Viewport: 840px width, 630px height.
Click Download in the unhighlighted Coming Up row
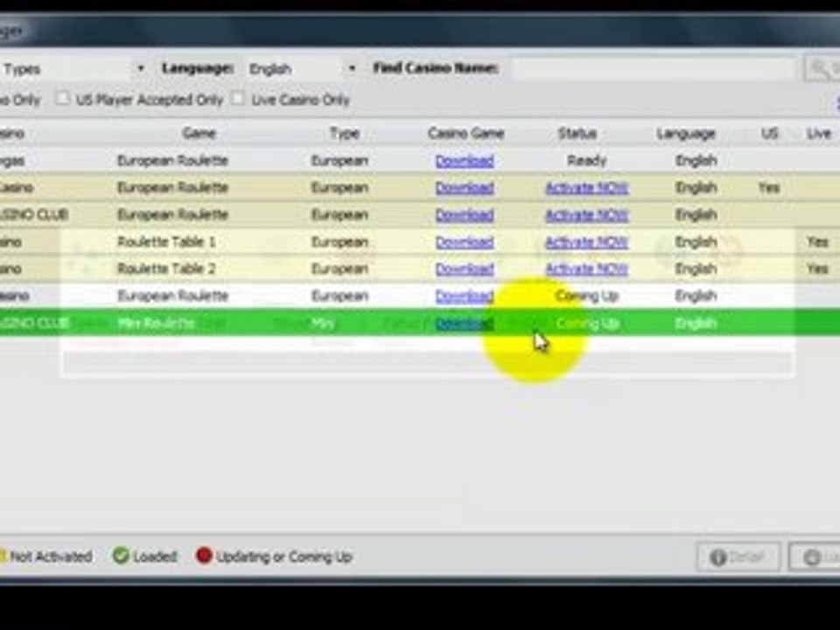pos(465,296)
